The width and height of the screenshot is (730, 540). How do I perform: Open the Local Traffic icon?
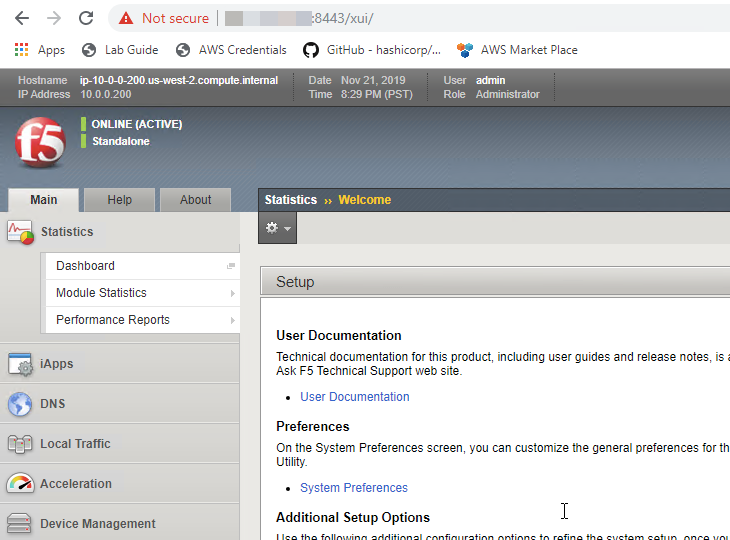point(20,444)
